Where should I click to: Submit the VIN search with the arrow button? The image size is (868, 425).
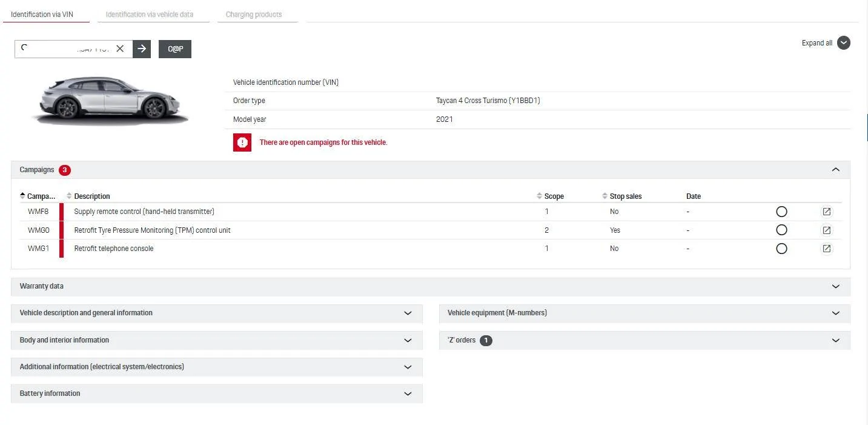[142, 49]
